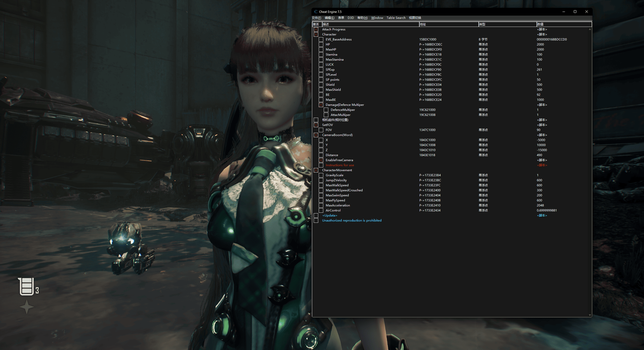This screenshot has width=644, height=350.
Task: Disable the Damage|Defence Multiper script checkbox
Action: pyautogui.click(x=321, y=105)
